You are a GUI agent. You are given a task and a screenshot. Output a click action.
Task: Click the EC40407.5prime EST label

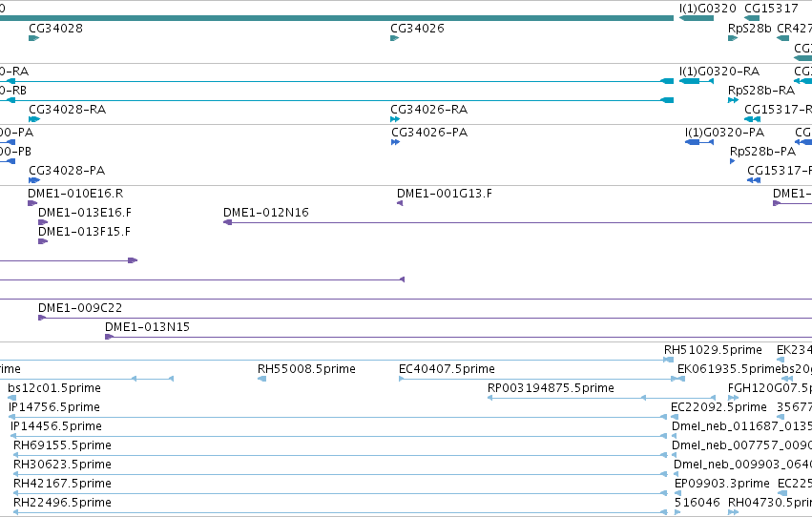pos(447,368)
